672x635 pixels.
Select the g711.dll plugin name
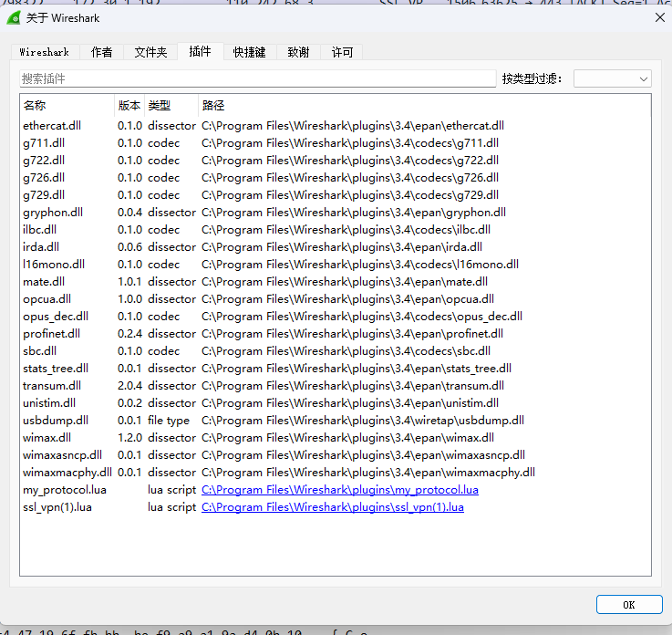click(44, 143)
